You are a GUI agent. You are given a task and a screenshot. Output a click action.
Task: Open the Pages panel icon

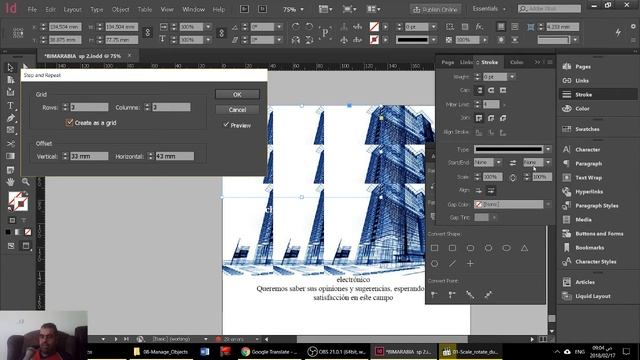[x=567, y=67]
